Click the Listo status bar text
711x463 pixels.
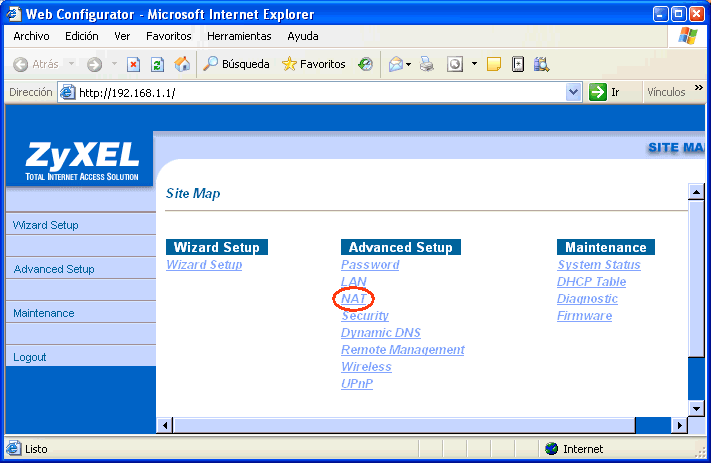(36, 449)
